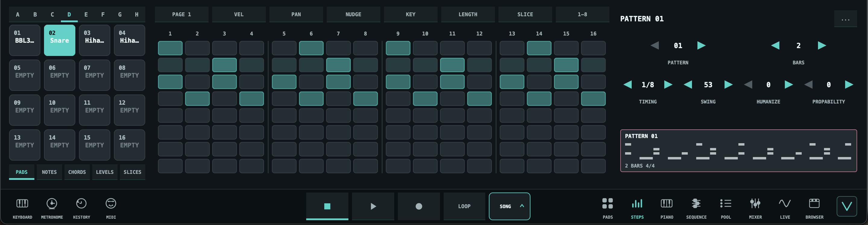The width and height of the screenshot is (868, 225).
Task: Switch to the CHORDS tab
Action: point(77,172)
